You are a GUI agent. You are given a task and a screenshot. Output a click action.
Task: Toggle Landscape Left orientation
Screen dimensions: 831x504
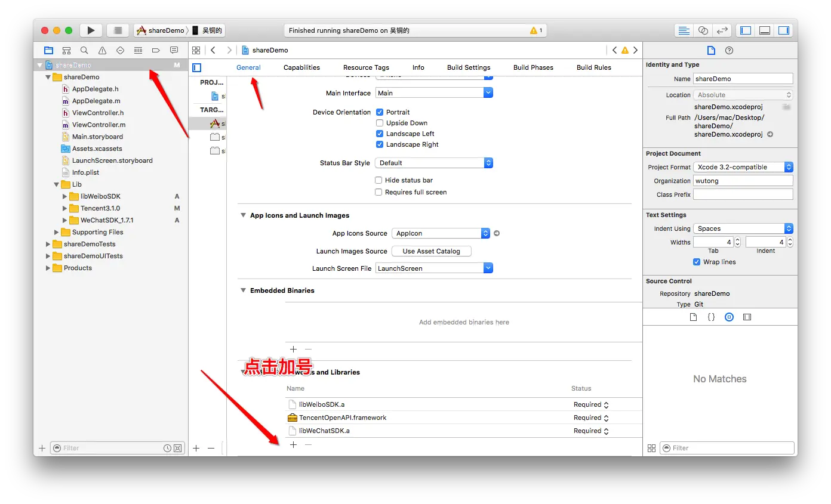(380, 134)
